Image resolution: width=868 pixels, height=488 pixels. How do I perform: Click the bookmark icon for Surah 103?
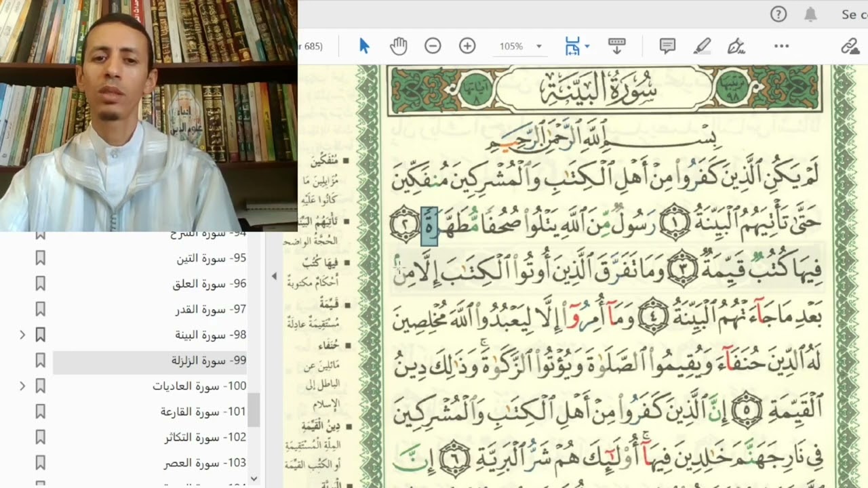40,463
